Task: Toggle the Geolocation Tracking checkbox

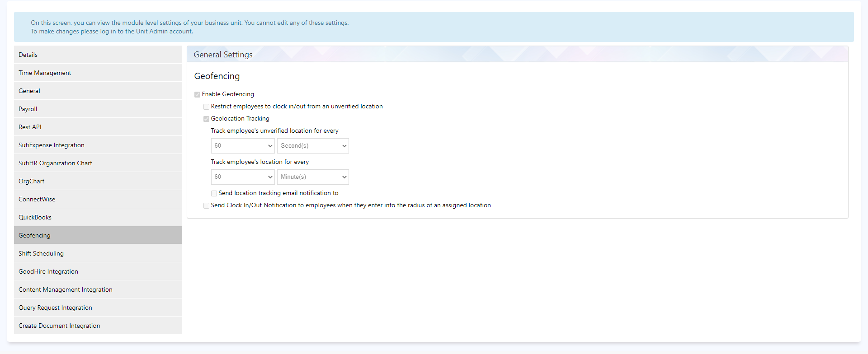Action: pos(206,119)
